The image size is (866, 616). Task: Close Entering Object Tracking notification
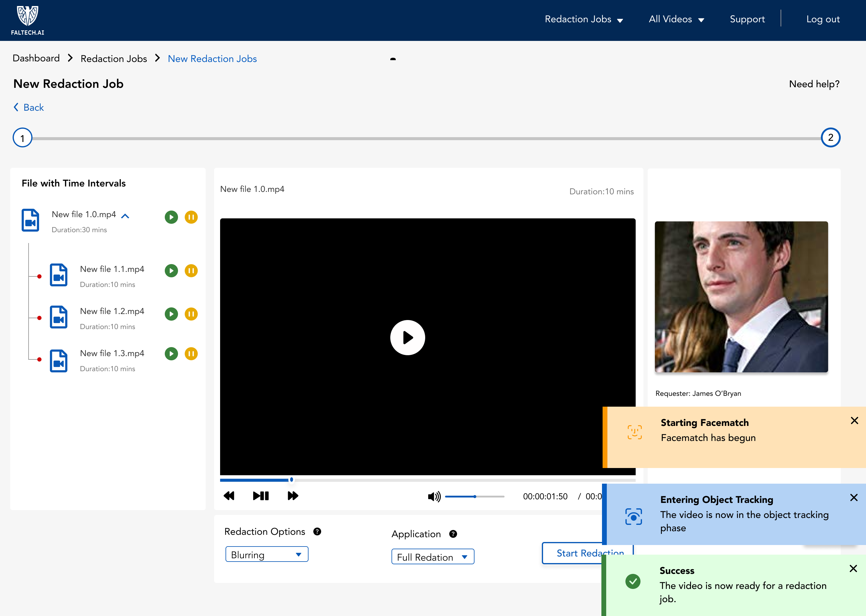pos(854,498)
